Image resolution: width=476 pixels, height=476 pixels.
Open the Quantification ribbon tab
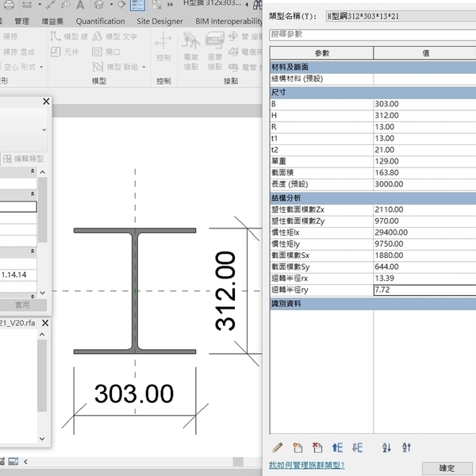tap(102, 21)
